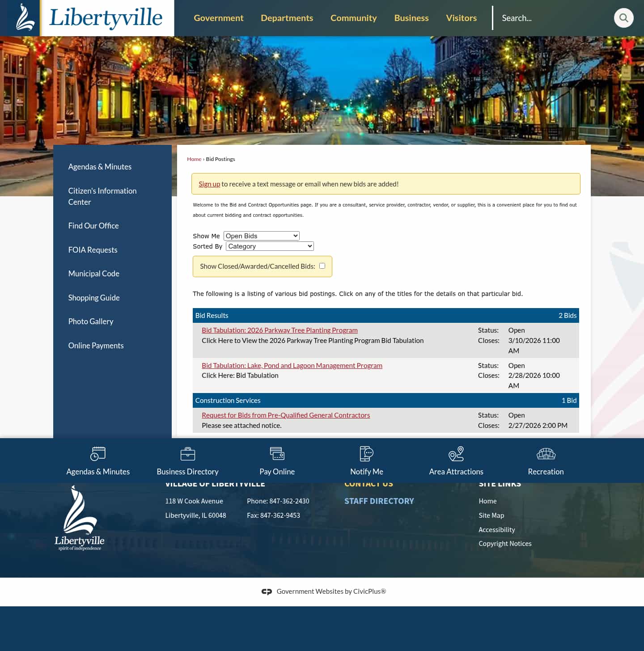Click the Recreation building icon
The image size is (644, 651).
point(546,453)
